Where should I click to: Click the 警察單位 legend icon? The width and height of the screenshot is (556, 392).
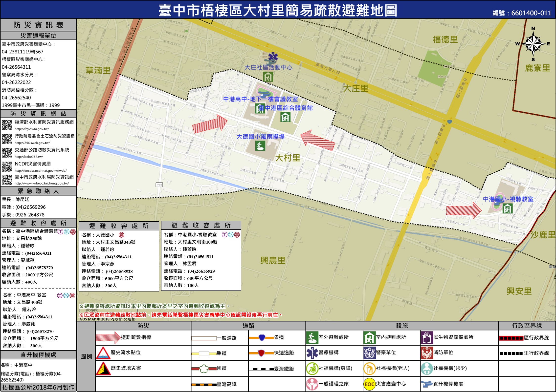[x=369, y=353]
